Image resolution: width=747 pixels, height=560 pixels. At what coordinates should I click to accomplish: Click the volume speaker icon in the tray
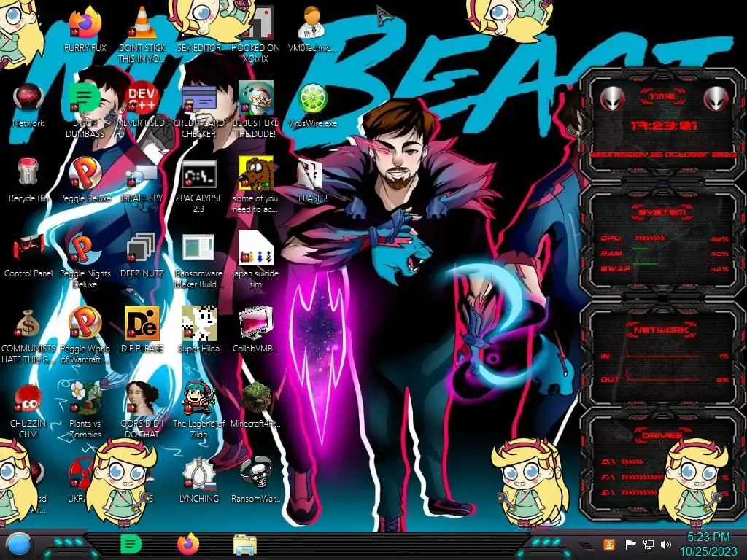click(x=666, y=544)
